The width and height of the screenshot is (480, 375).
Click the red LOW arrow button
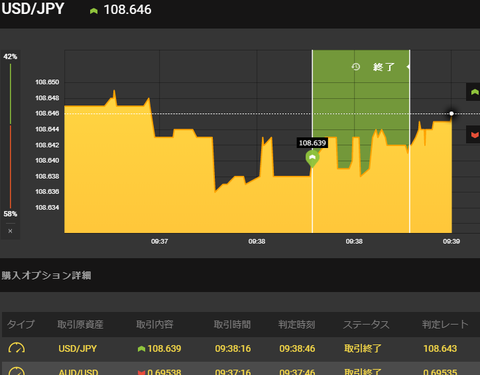474,135
